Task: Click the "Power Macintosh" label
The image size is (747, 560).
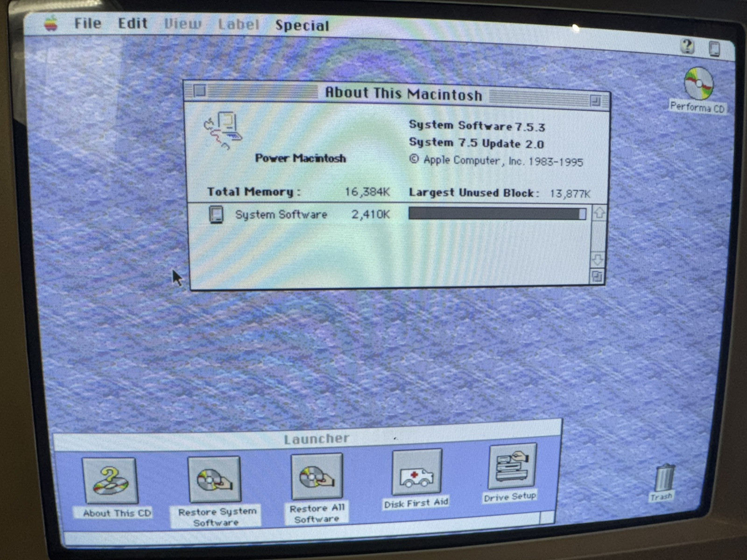Action: coord(301,158)
